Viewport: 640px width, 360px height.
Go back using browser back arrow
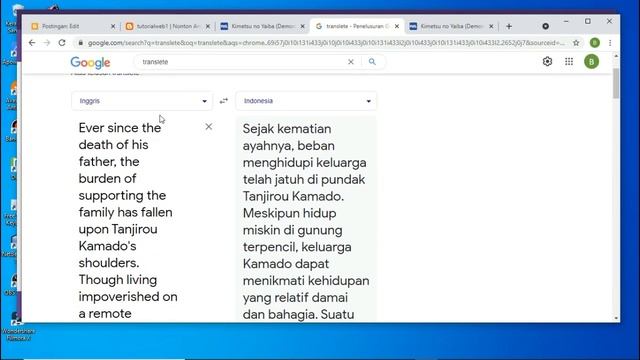point(32,43)
